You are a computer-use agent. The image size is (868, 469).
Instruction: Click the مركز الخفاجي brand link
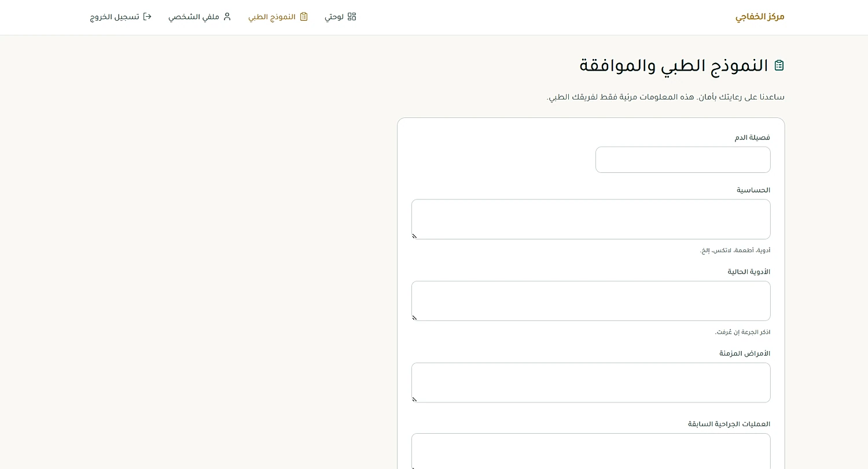tap(760, 17)
